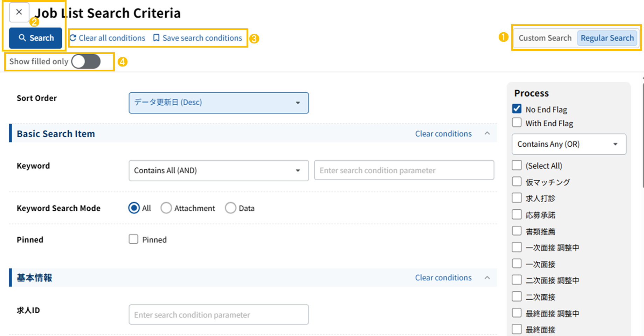Open the Keyword Contains All (AND) dropdown
644x336 pixels.
219,170
